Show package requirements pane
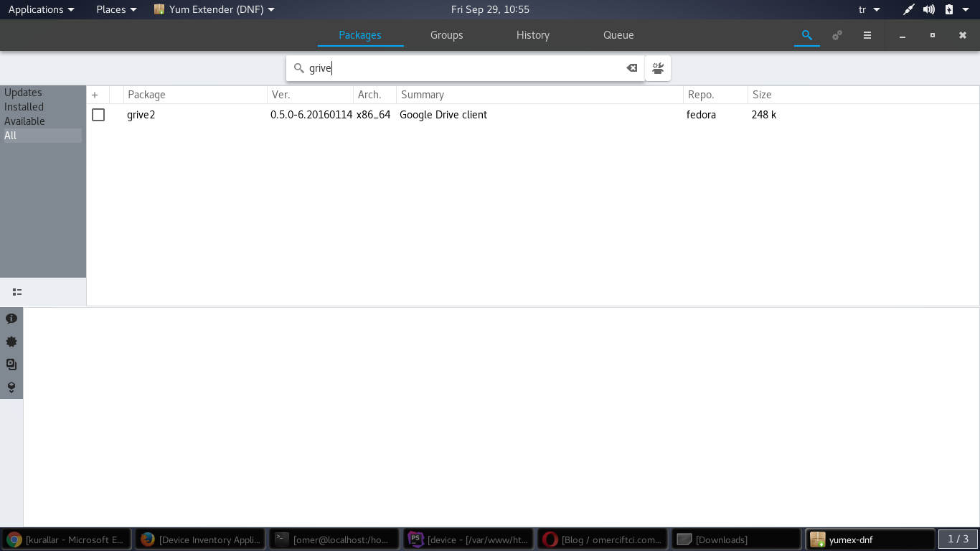980x551 pixels. 11,387
